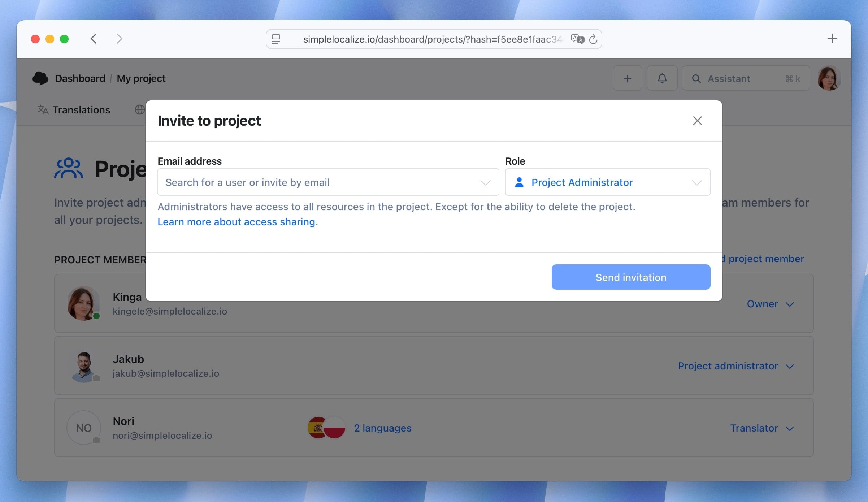
Task: Open the notifications bell
Action: click(x=662, y=78)
